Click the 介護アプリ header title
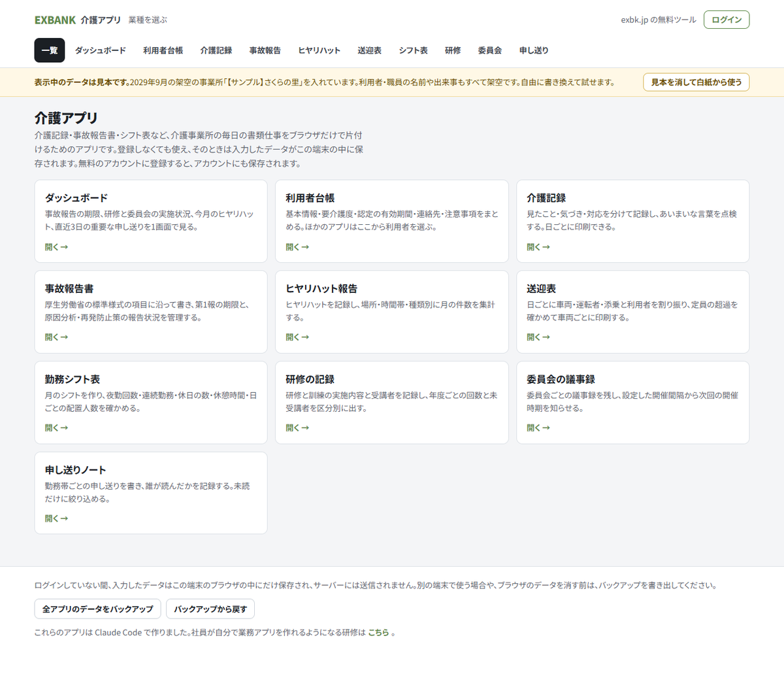 coord(101,20)
